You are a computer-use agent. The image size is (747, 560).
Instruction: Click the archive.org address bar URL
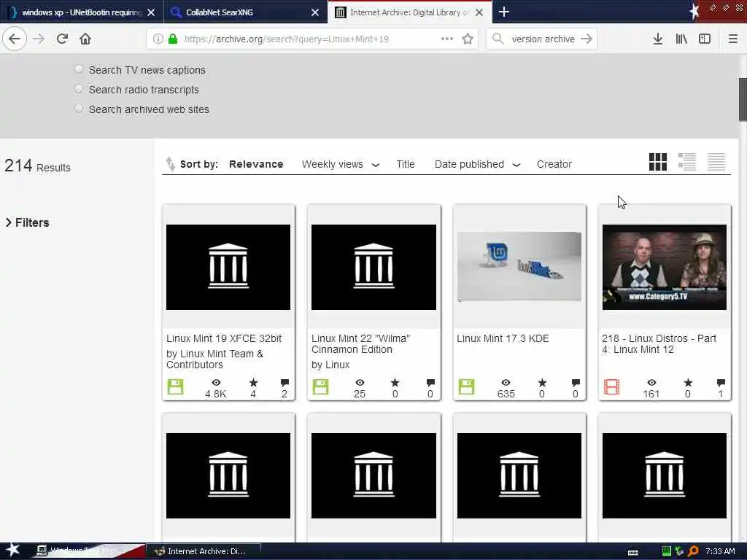pos(286,39)
